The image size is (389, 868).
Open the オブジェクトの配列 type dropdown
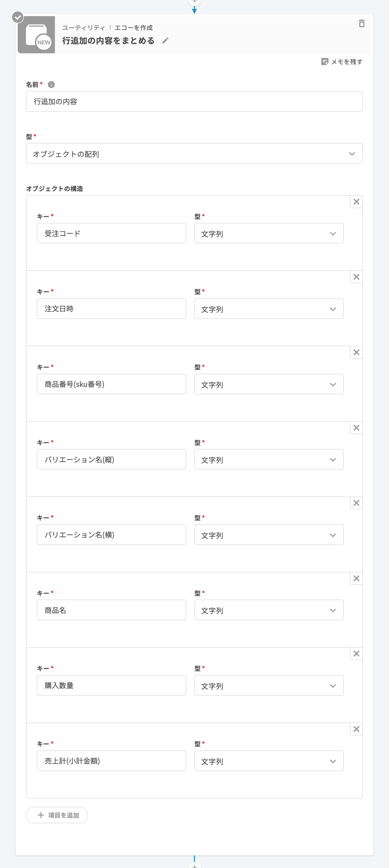click(x=194, y=154)
